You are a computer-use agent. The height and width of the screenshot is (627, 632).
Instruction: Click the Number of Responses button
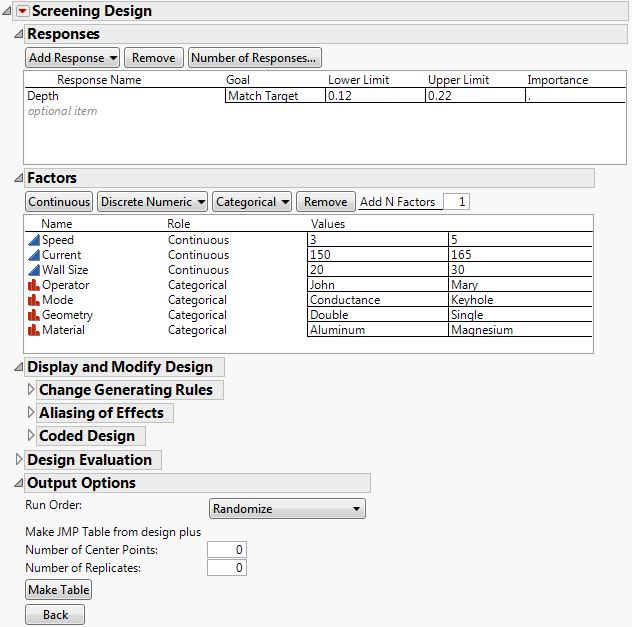tap(255, 58)
